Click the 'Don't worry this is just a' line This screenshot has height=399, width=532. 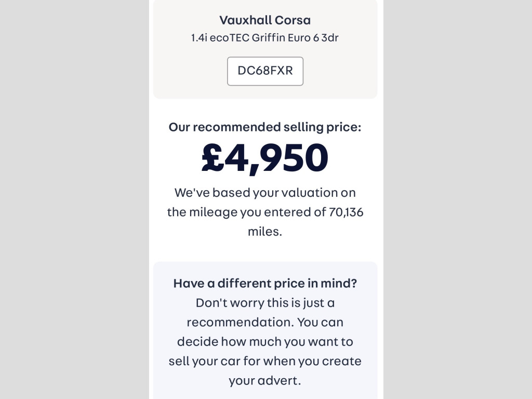pos(265,302)
